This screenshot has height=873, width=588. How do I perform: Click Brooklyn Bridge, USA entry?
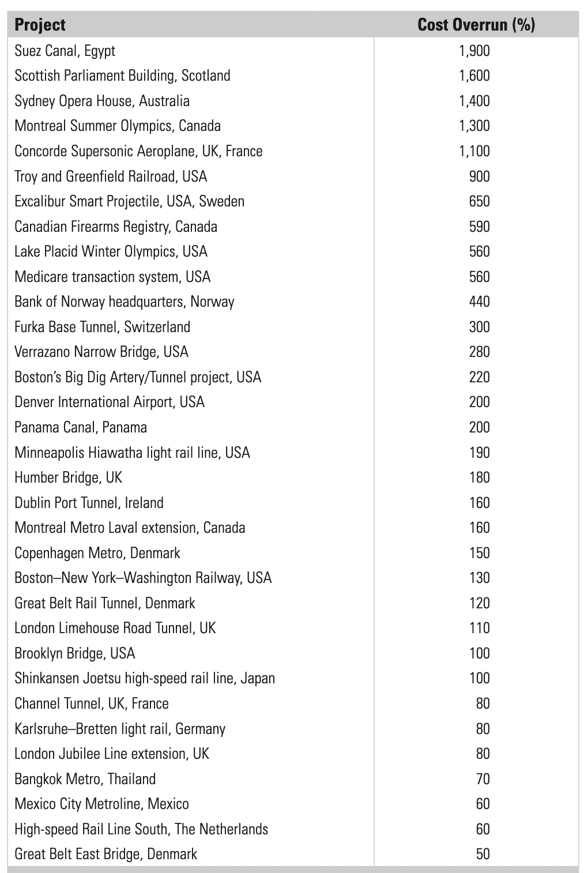75,653
